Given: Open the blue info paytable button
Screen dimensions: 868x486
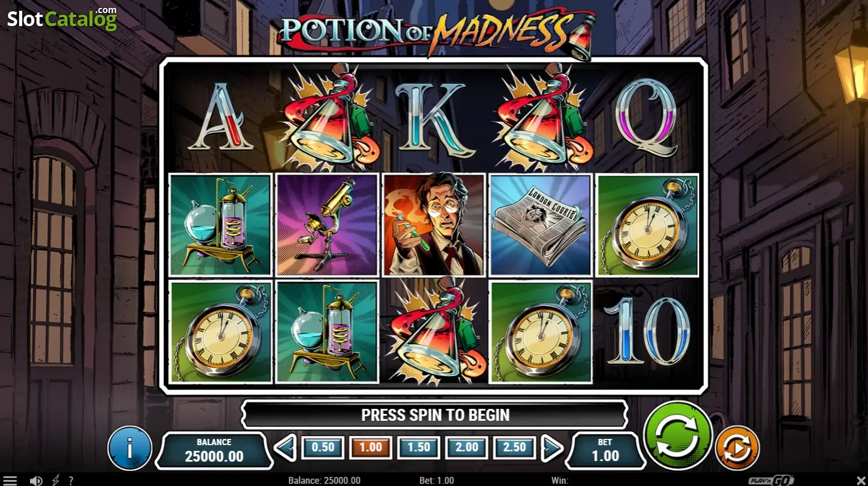Looking at the screenshot, I should click(130, 448).
